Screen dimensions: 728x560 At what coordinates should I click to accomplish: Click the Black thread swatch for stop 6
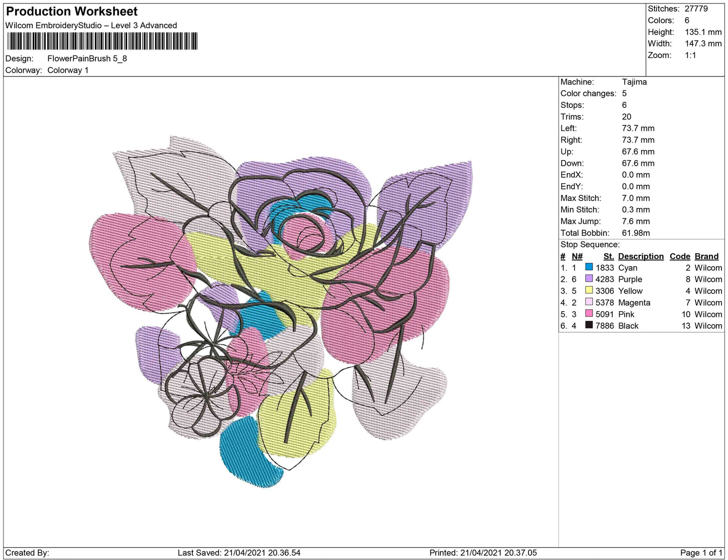pyautogui.click(x=588, y=325)
